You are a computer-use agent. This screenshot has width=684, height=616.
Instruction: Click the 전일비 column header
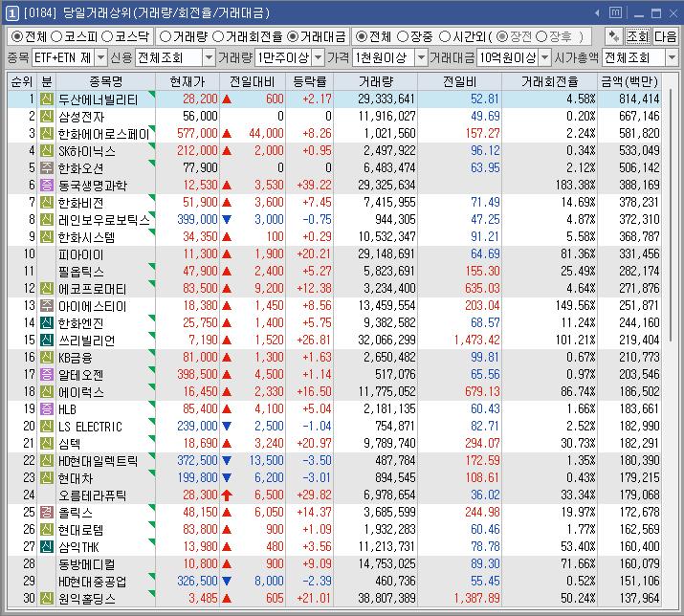click(460, 81)
